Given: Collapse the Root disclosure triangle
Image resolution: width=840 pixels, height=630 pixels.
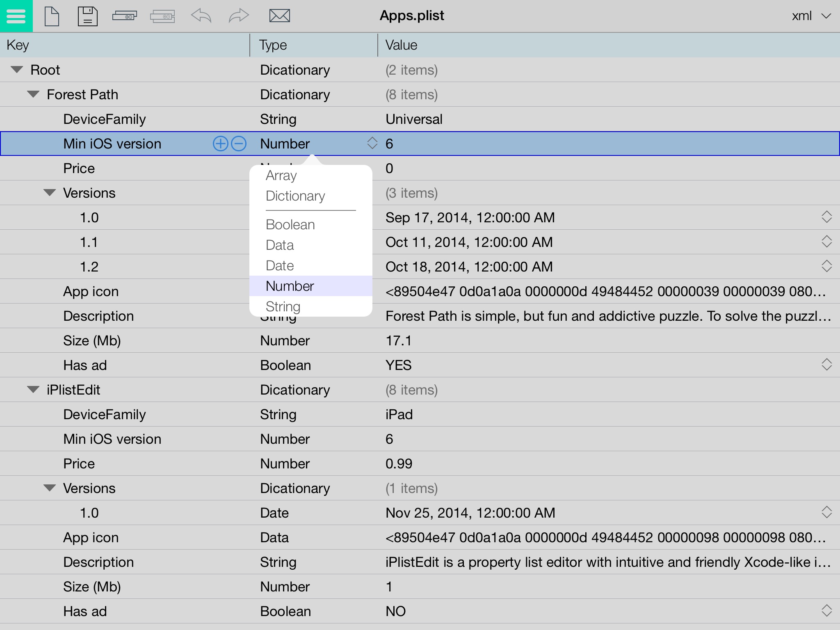Looking at the screenshot, I should coord(17,70).
